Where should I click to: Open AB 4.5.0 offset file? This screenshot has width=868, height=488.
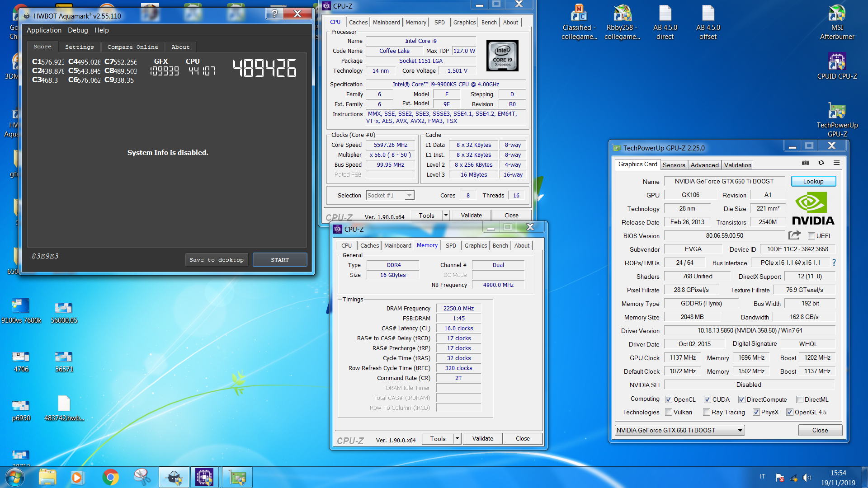click(x=708, y=22)
